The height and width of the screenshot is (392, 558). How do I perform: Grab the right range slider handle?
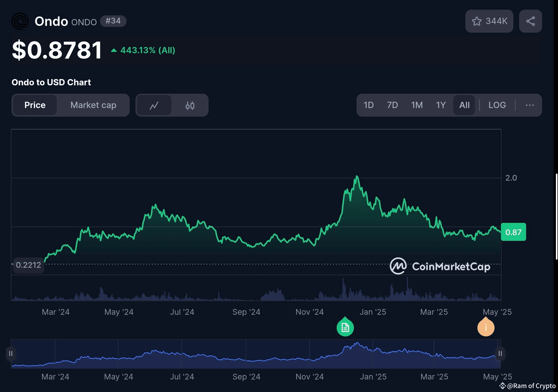500,354
